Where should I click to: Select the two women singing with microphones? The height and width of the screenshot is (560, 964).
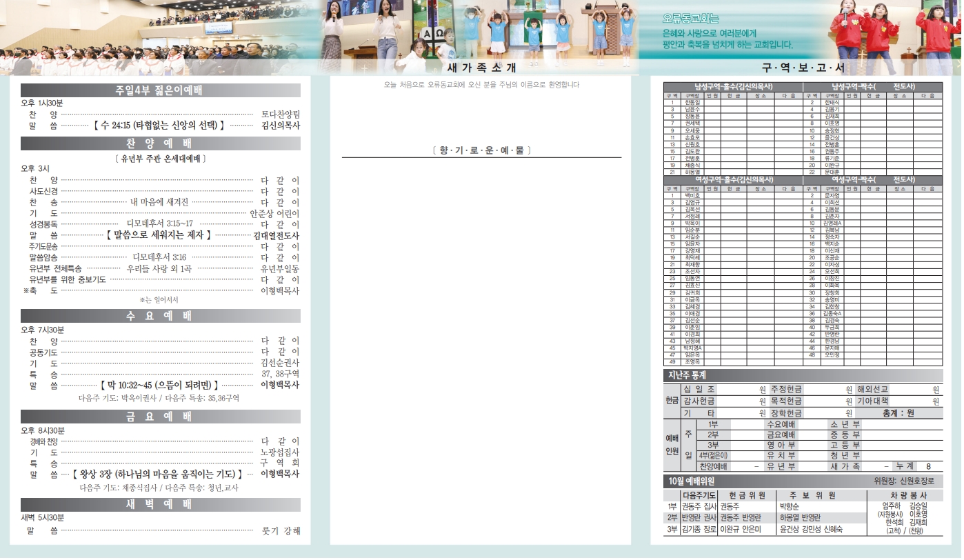(x=359, y=31)
